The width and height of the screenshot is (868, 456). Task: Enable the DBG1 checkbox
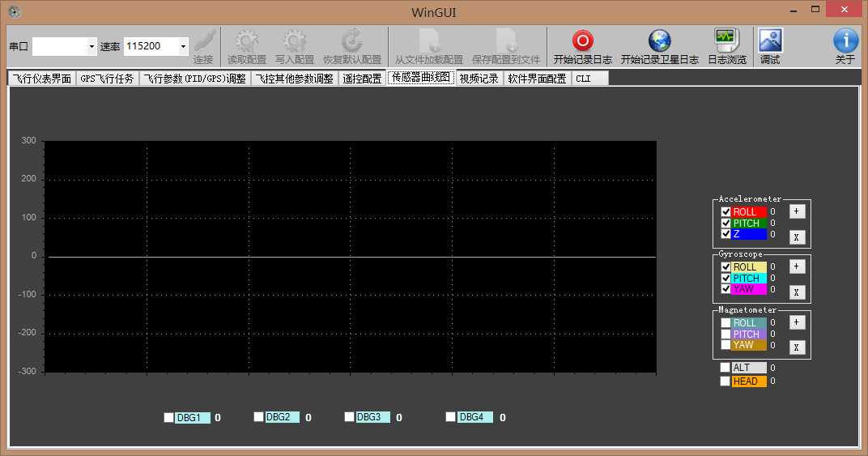tap(169, 417)
